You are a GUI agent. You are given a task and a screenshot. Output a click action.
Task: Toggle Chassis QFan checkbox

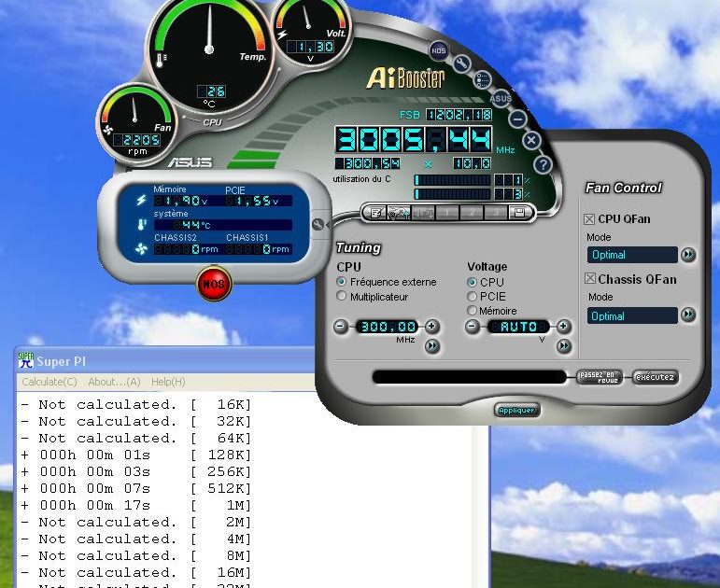pyautogui.click(x=590, y=279)
